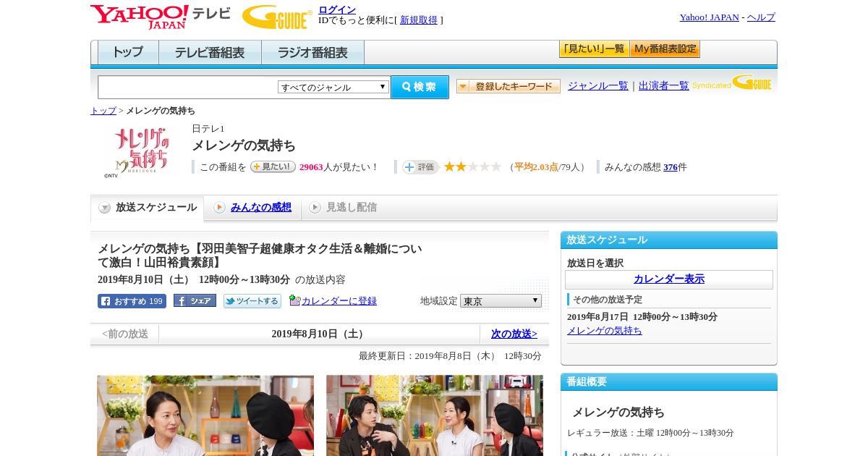
Task: Click the 番組概要 panel header
Action: point(669,381)
